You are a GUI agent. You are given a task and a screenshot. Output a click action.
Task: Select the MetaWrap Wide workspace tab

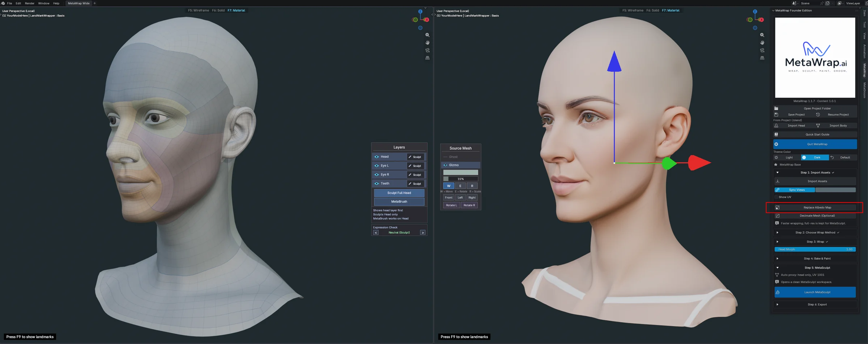[79, 3]
